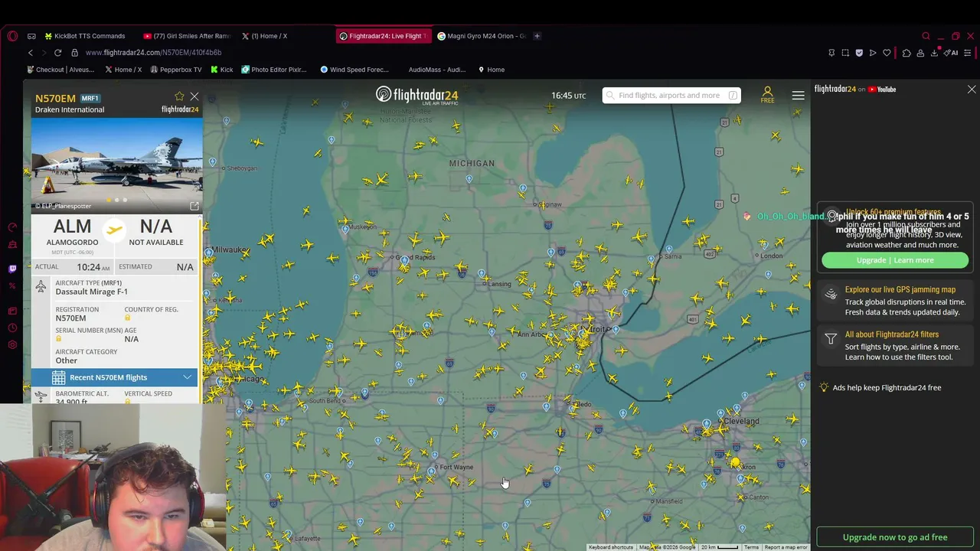Click the Flightradar24 logo
980x551 pixels.
click(416, 95)
